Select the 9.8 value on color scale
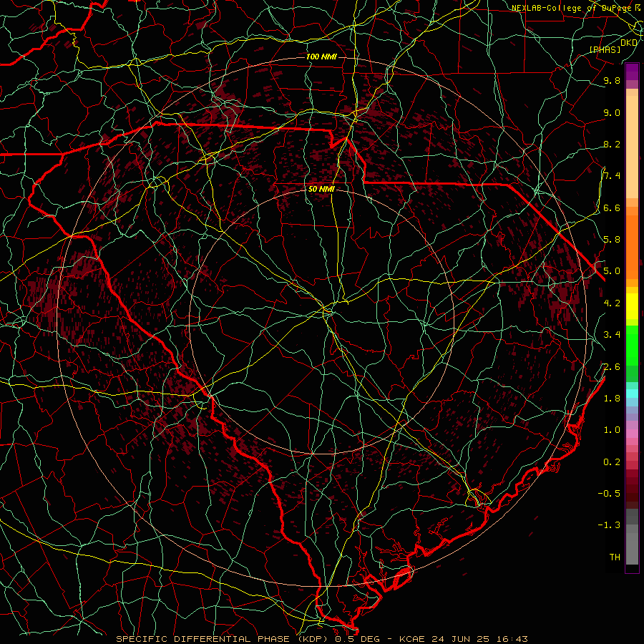 click(x=612, y=81)
